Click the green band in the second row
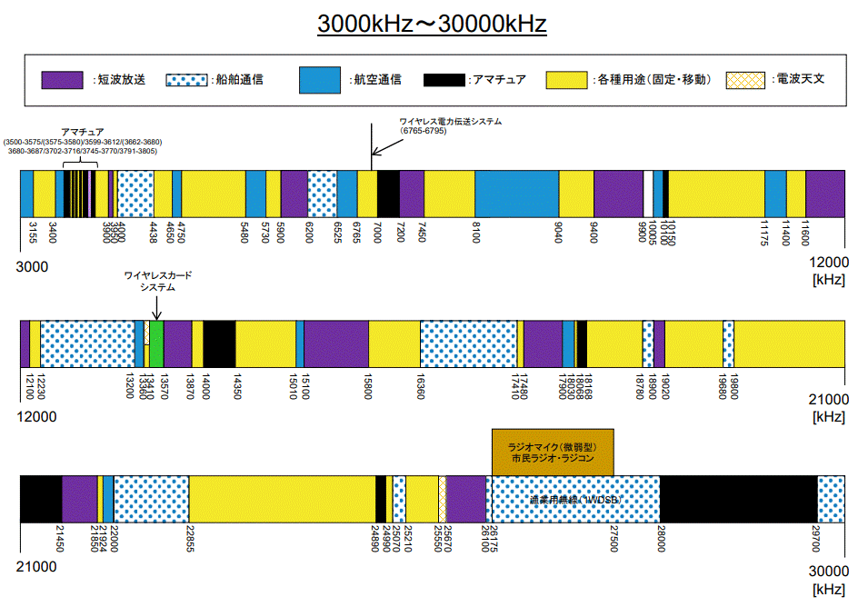 (157, 343)
